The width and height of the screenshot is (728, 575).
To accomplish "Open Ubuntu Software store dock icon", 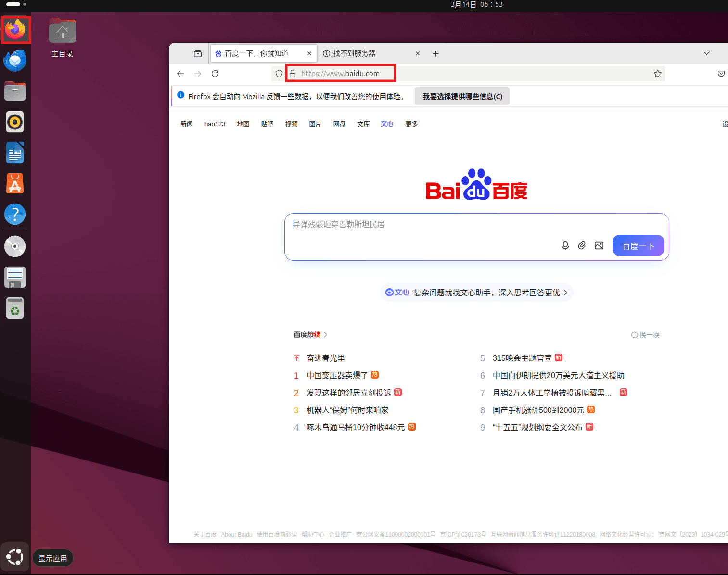I will point(15,184).
